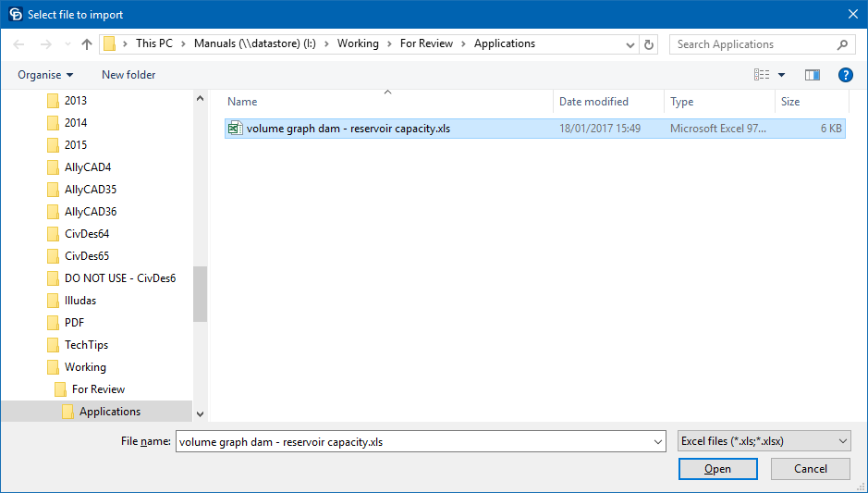Click the Search Applications input field
This screenshot has height=493, width=868.
[x=753, y=44]
